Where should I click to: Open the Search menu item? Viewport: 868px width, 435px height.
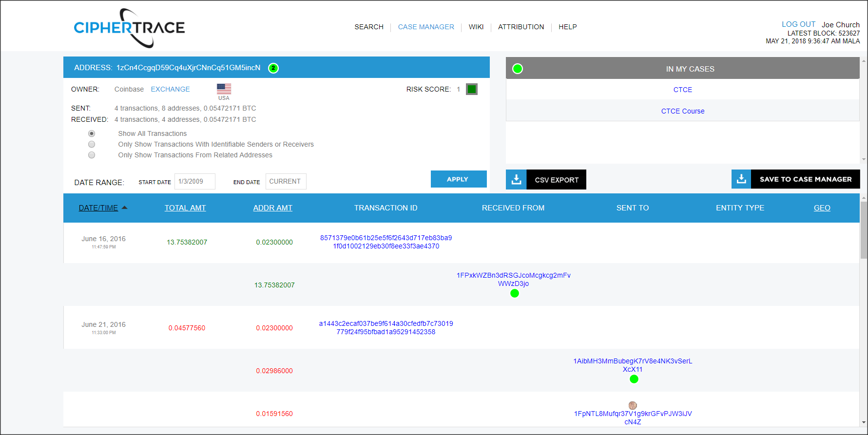[x=369, y=27]
